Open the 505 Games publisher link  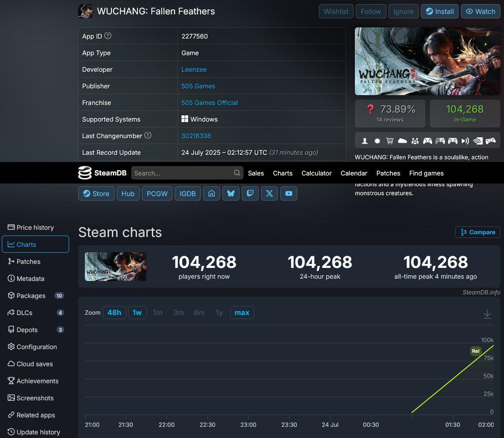pyautogui.click(x=198, y=86)
